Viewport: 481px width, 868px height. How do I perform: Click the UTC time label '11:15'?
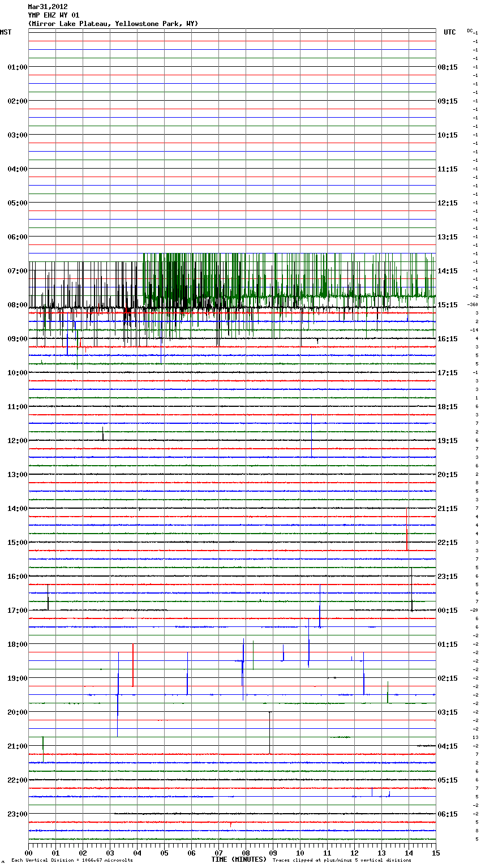click(x=448, y=169)
